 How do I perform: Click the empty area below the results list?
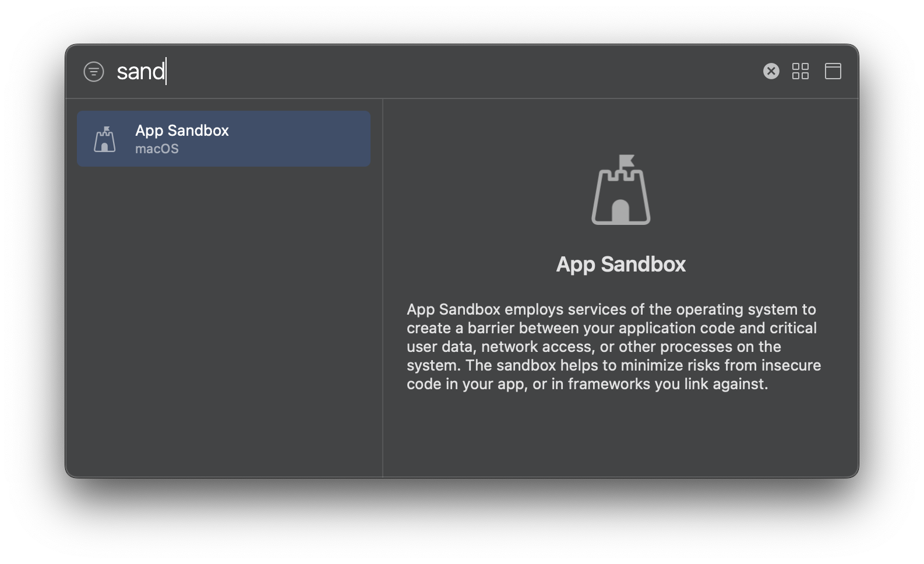pyautogui.click(x=224, y=320)
